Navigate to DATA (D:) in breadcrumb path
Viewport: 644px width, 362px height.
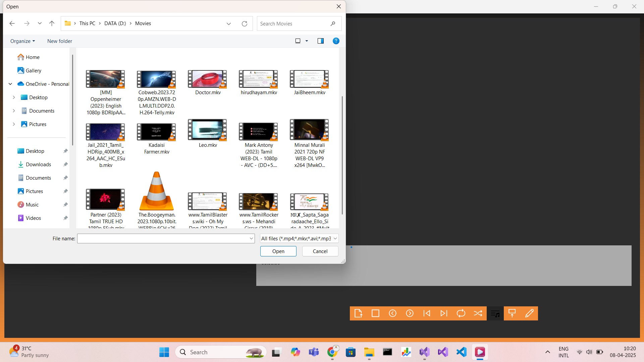point(115,23)
